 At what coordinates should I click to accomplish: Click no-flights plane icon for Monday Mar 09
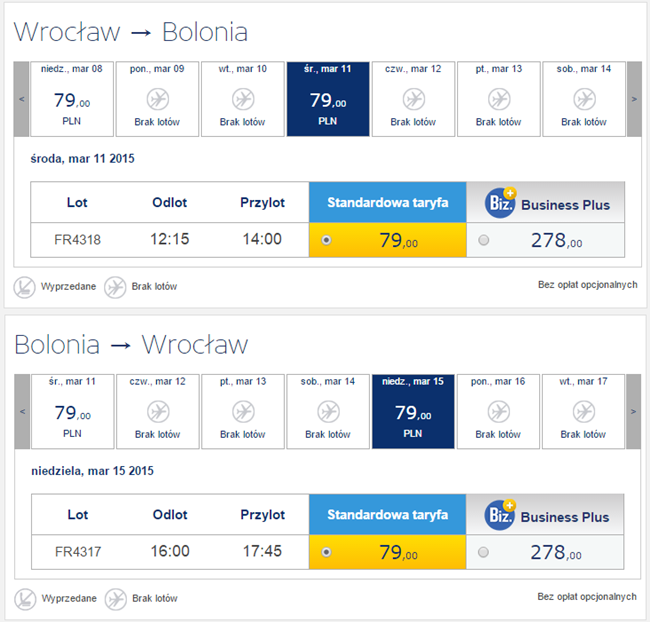coord(158,99)
